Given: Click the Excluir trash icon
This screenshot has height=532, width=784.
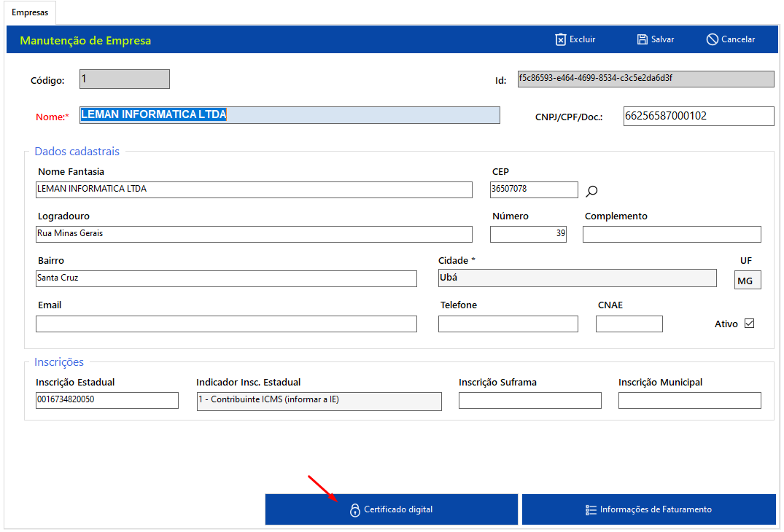Looking at the screenshot, I should click(561, 39).
